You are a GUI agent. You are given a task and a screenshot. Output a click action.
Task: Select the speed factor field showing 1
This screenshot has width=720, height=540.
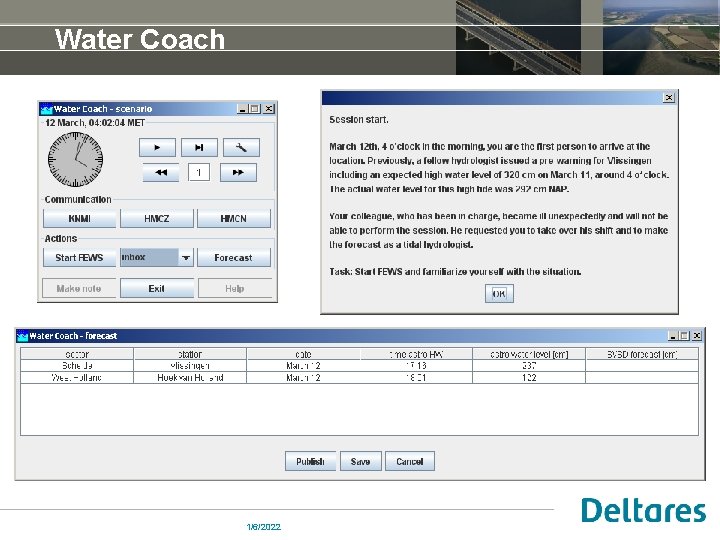[199, 173]
